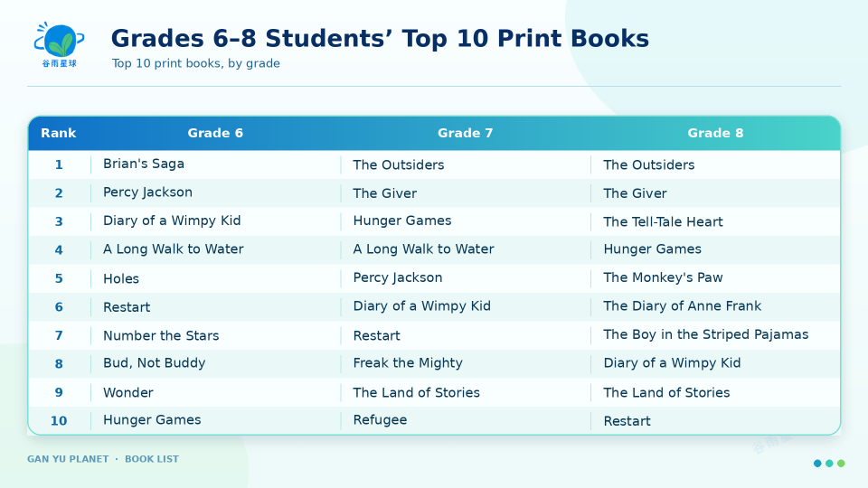Click the Rank column header
Screen dimensions: 868x488
58,133
